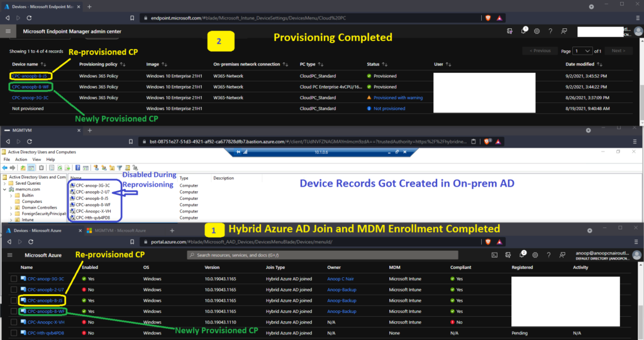The image size is (644, 340).
Task: Select Intune folder in ADUC tree
Action: click(28, 220)
